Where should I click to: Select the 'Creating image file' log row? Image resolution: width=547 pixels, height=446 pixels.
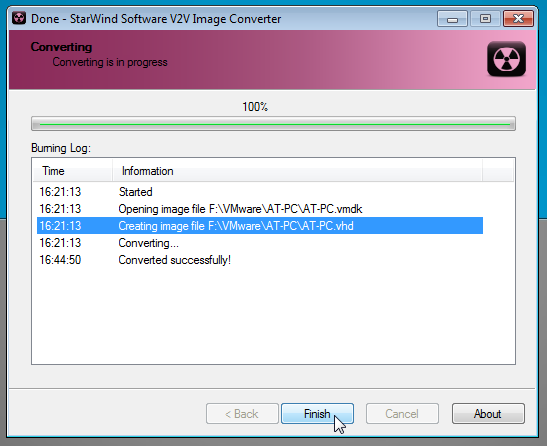(260, 226)
